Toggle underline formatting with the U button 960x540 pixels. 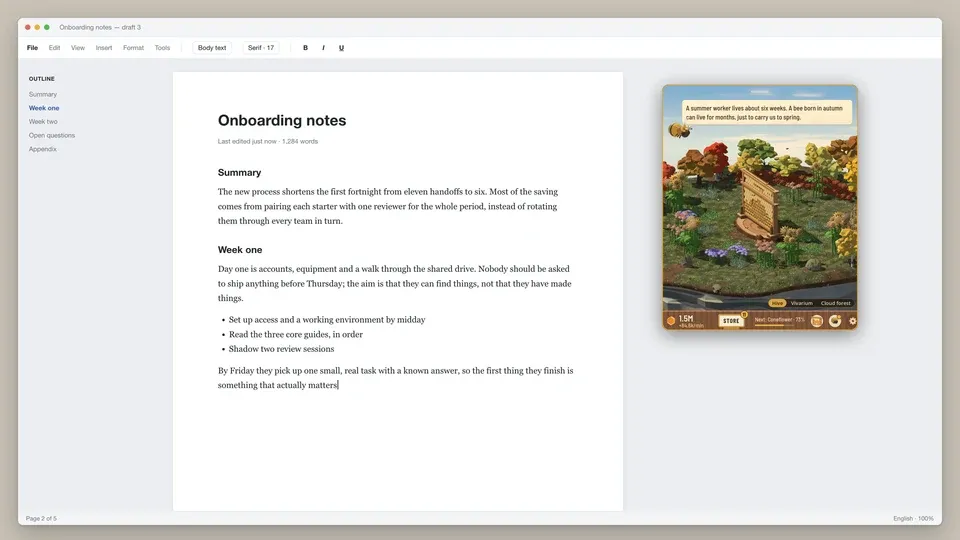[341, 48]
